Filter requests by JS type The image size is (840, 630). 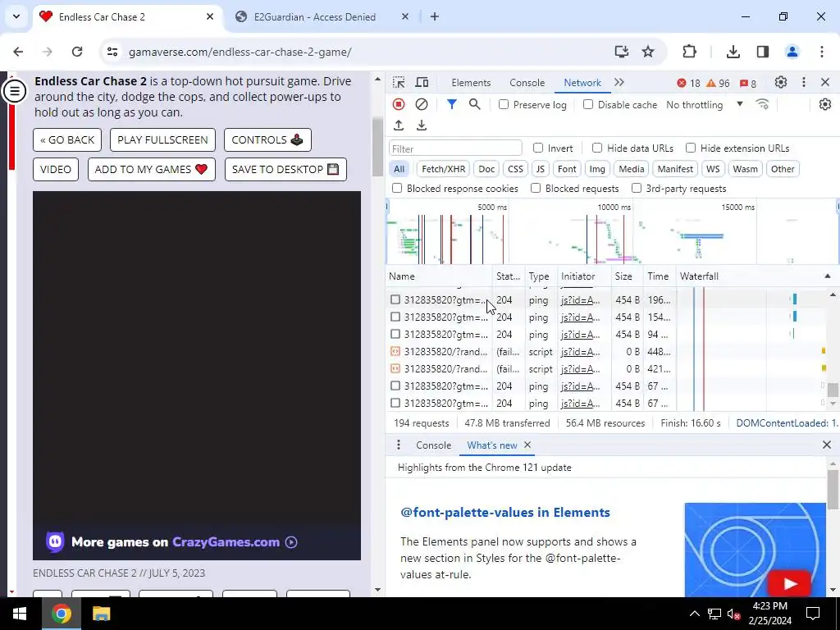(540, 169)
